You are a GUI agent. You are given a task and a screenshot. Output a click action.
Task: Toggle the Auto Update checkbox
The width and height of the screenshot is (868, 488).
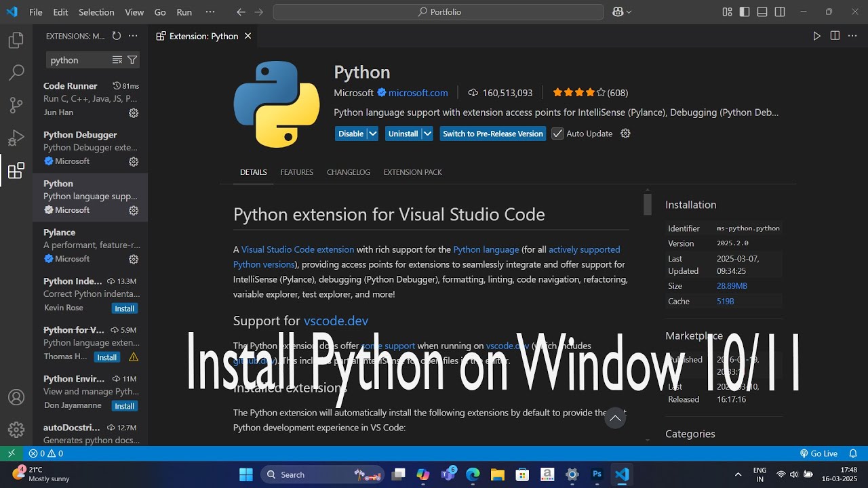point(557,134)
